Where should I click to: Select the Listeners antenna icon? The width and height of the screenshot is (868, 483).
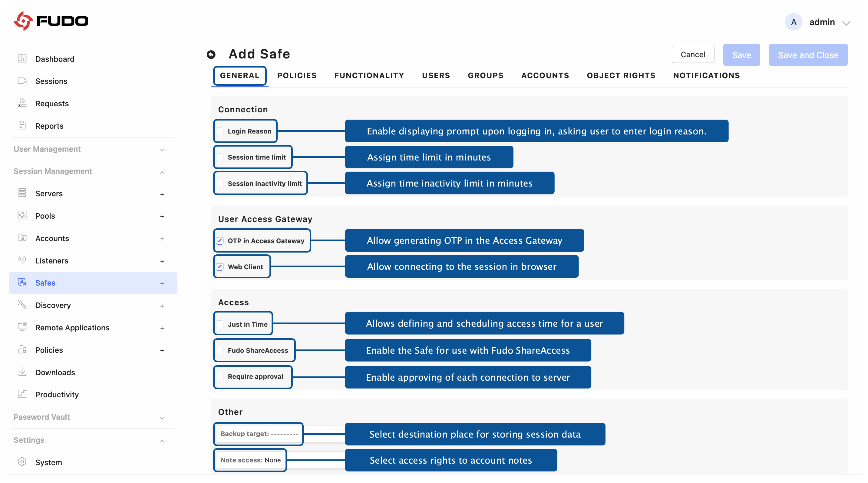click(x=22, y=260)
